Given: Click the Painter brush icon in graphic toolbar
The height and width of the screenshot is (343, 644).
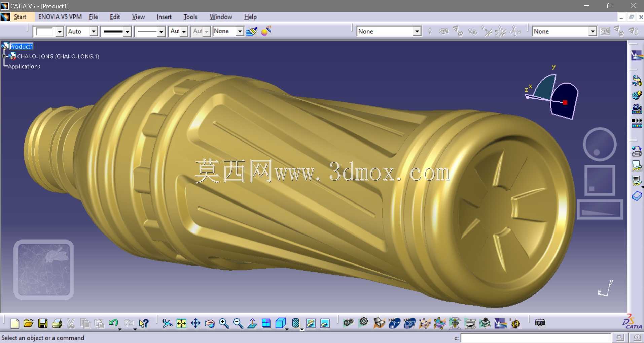Looking at the screenshot, I should [x=252, y=31].
